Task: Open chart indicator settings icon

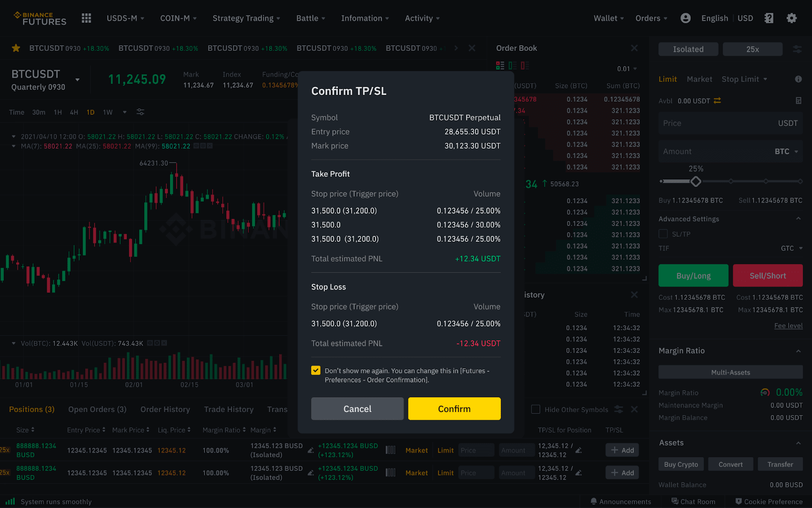Action: pos(141,112)
